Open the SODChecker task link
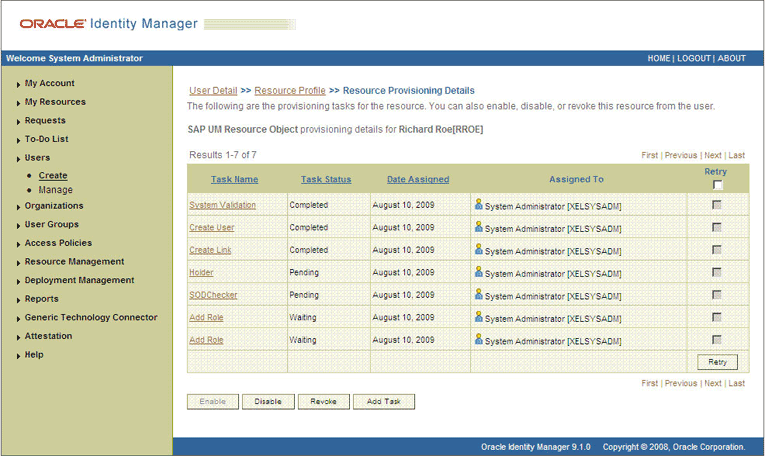765x456 pixels. [213, 295]
